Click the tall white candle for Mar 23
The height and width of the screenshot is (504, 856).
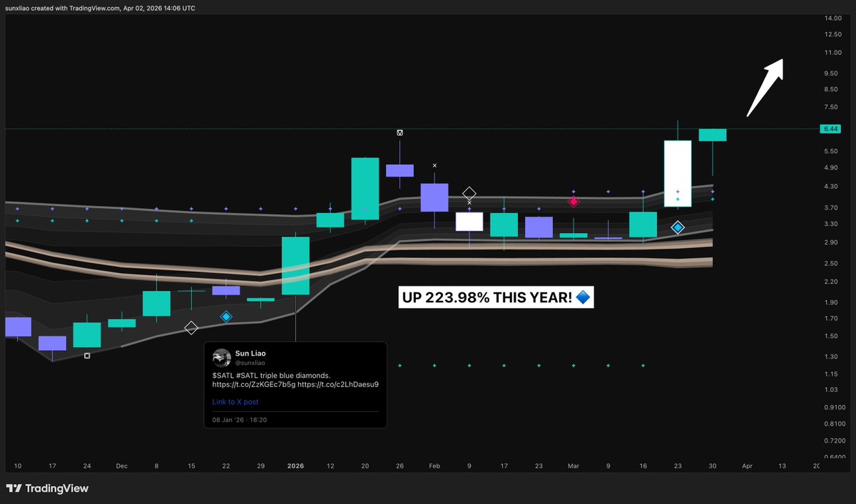coord(678,174)
